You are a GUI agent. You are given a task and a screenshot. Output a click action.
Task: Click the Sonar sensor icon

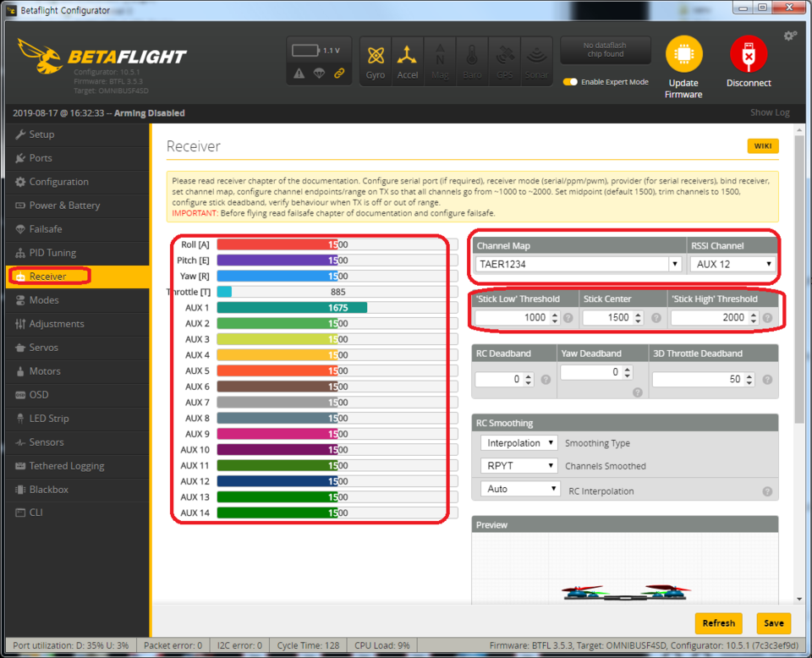536,61
